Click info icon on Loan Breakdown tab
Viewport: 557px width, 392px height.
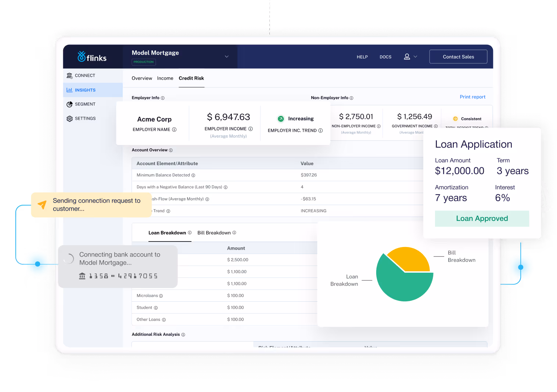(190, 233)
